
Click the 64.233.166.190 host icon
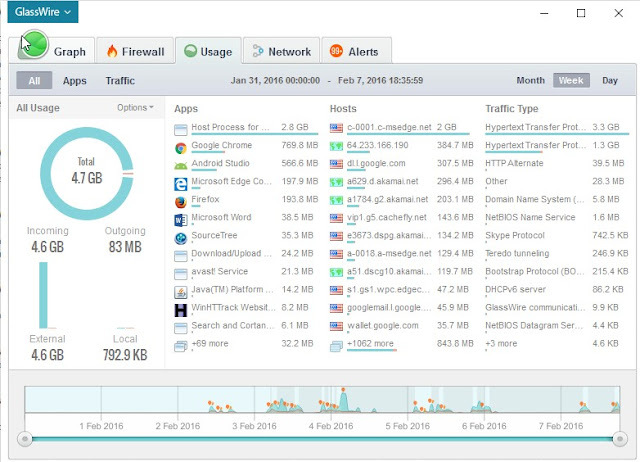[x=336, y=146]
